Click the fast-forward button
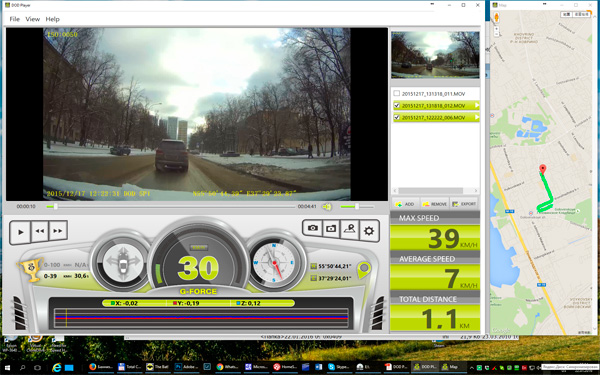The height and width of the screenshot is (375, 600). point(58,230)
